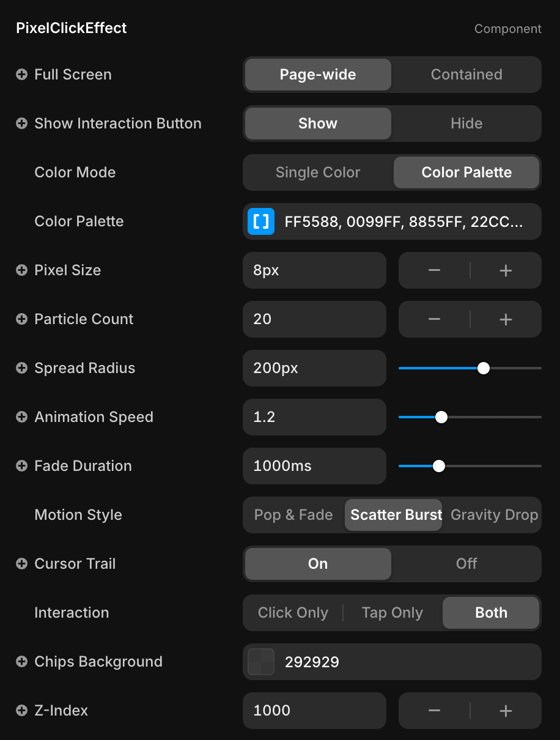
Task: Increase Pixel Size with the plus stepper
Action: point(505,270)
